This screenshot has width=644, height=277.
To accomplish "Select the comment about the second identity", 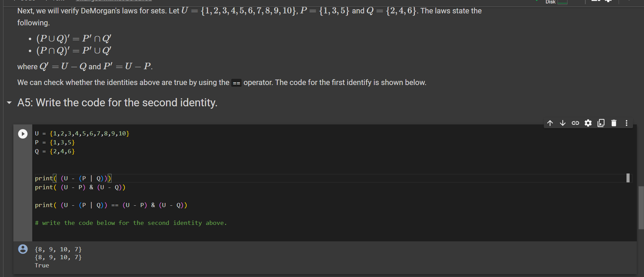I will [x=130, y=222].
